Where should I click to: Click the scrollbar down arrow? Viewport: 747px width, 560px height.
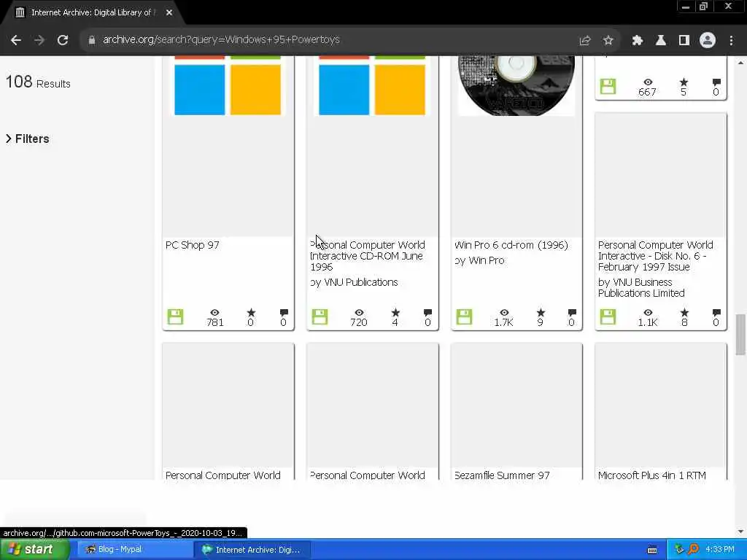click(740, 532)
